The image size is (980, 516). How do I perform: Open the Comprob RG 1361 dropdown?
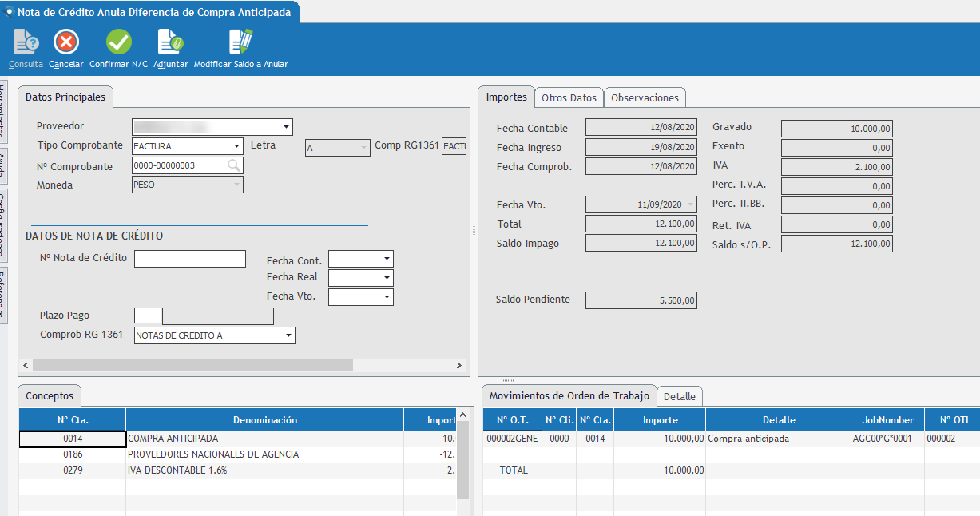point(288,336)
